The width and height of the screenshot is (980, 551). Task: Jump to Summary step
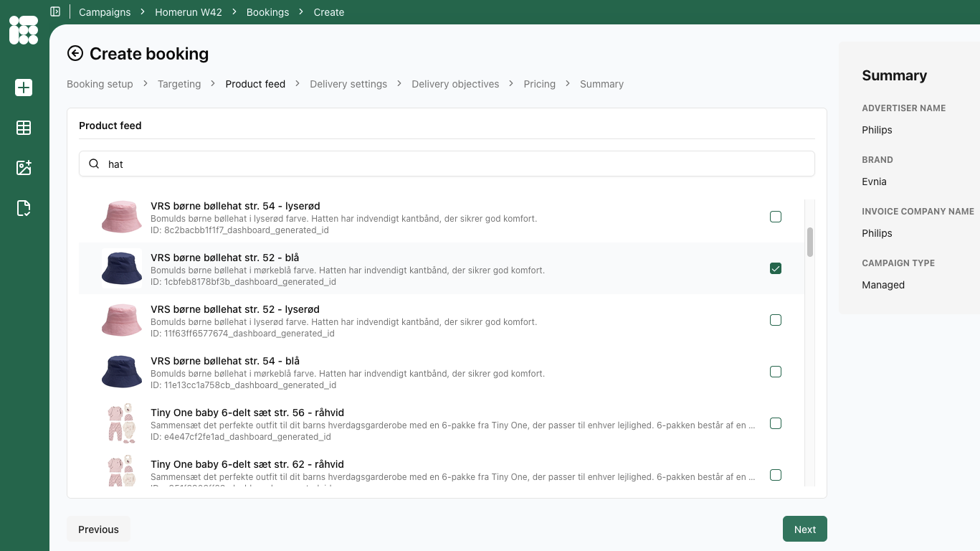pyautogui.click(x=601, y=84)
